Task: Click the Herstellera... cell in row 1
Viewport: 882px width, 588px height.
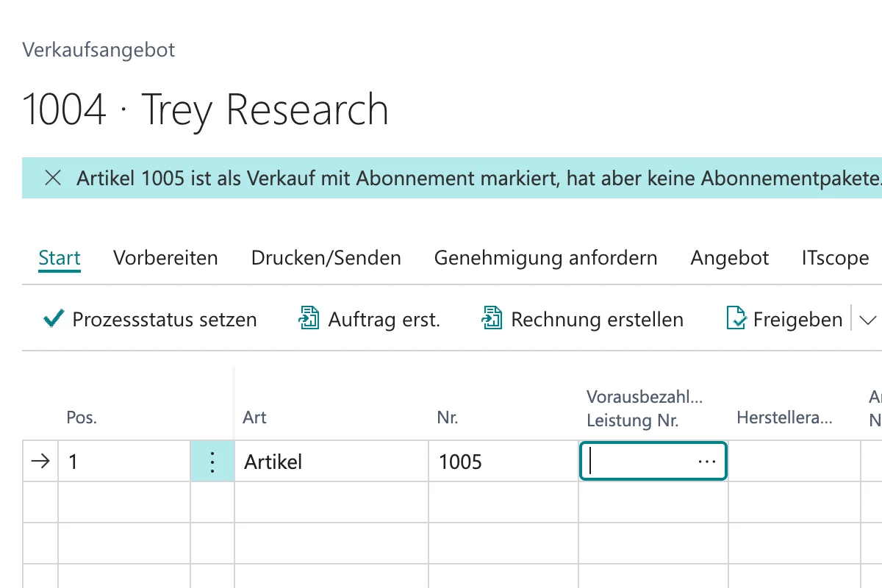Action: tap(795, 462)
